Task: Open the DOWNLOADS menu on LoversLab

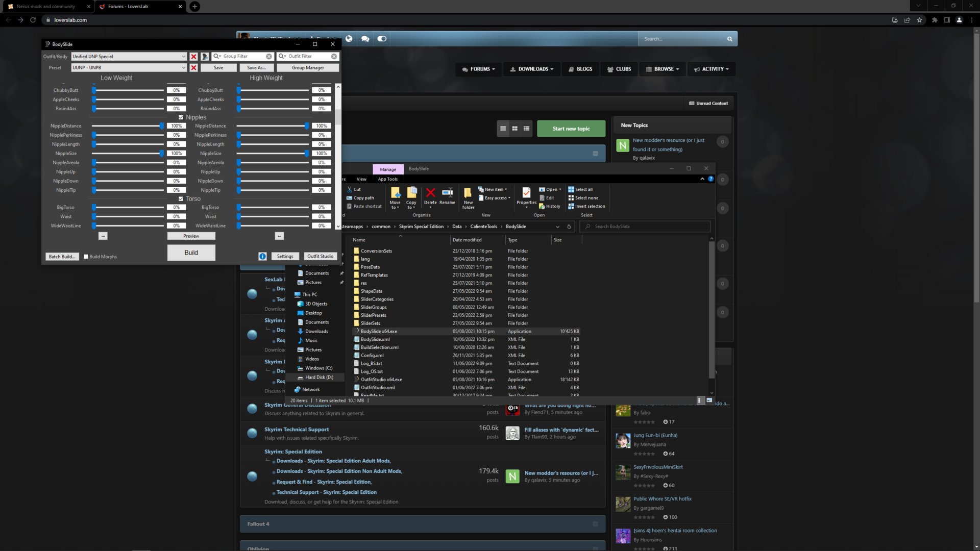Action: click(531, 69)
